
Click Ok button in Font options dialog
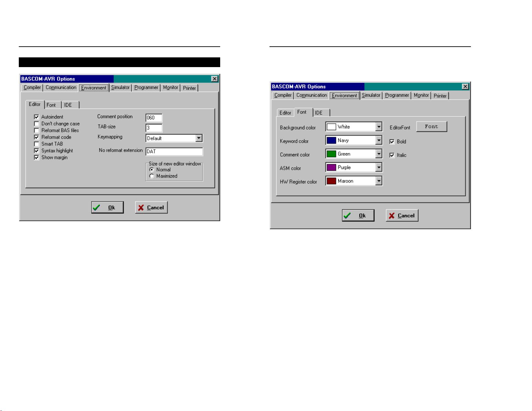pos(358,215)
